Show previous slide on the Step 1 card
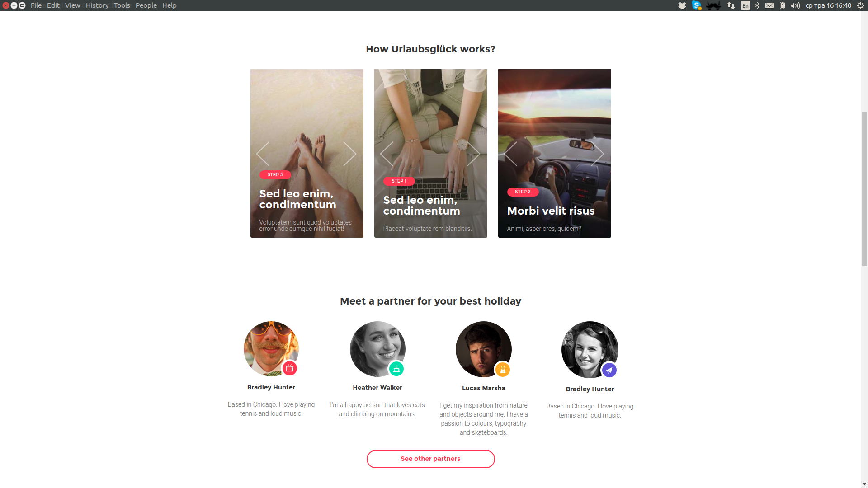Screen dimensions: 868x488 click(387, 154)
